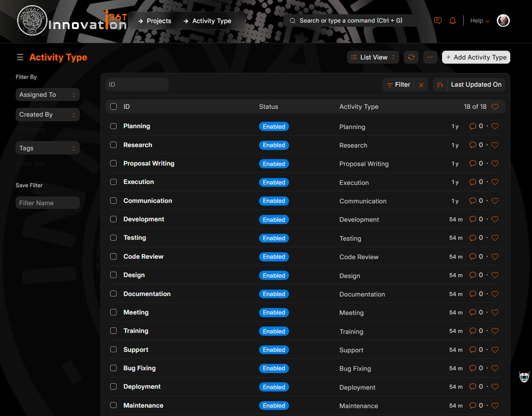Expand the Help dropdown menu
This screenshot has width=532, height=416.
tap(479, 21)
